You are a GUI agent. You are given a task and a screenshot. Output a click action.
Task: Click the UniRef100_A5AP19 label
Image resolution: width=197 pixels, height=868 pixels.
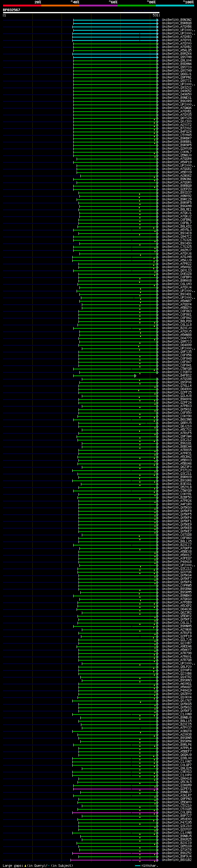click(177, 162)
